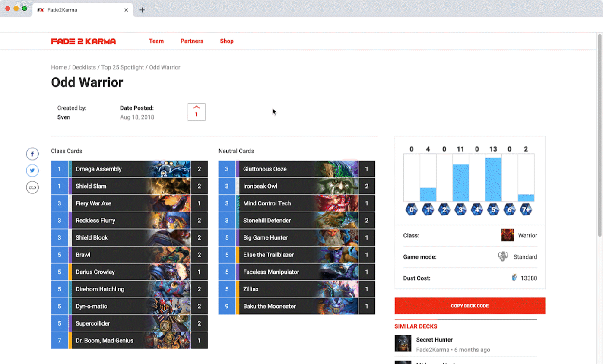
Task: Select Supercollider card row
Action: point(129,324)
